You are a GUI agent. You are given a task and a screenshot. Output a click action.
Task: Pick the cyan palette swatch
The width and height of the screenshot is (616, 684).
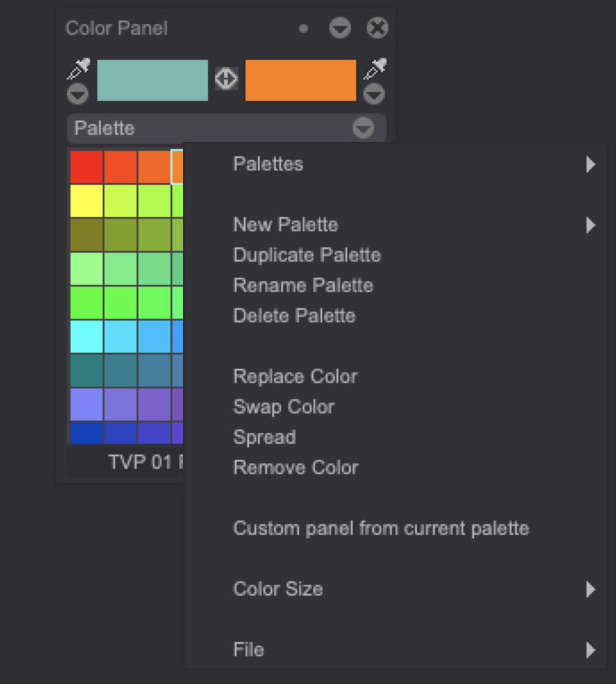click(x=87, y=337)
